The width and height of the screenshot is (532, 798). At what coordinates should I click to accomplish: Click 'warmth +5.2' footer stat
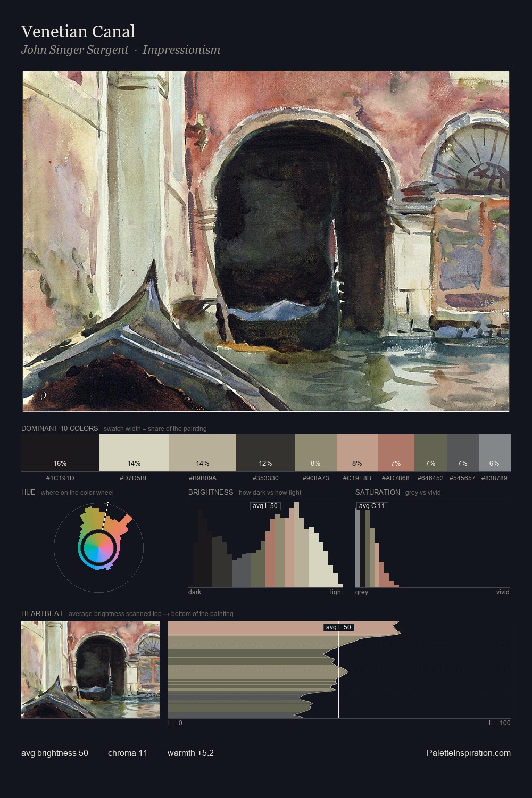pyautogui.click(x=190, y=753)
